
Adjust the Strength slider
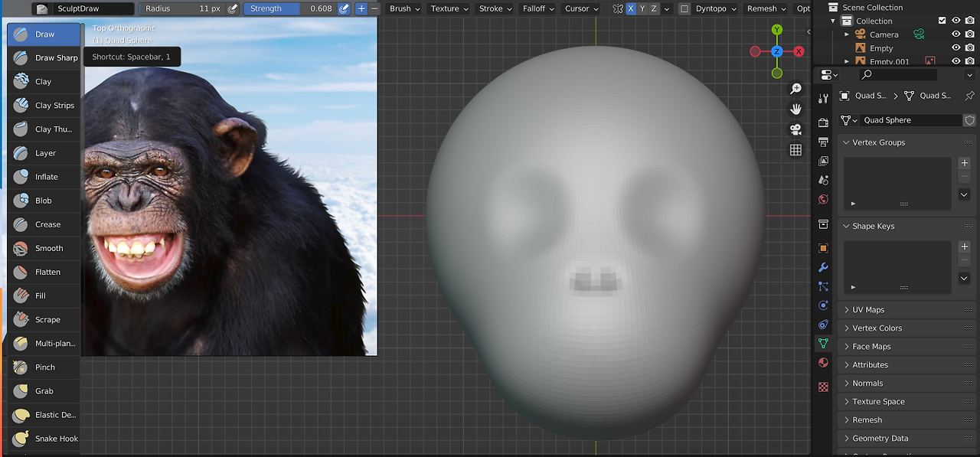(x=289, y=8)
